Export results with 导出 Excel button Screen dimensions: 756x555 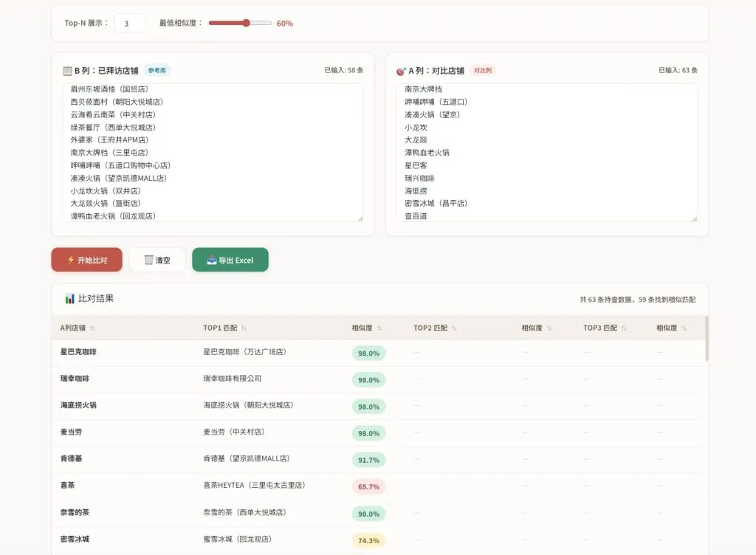[x=230, y=260]
